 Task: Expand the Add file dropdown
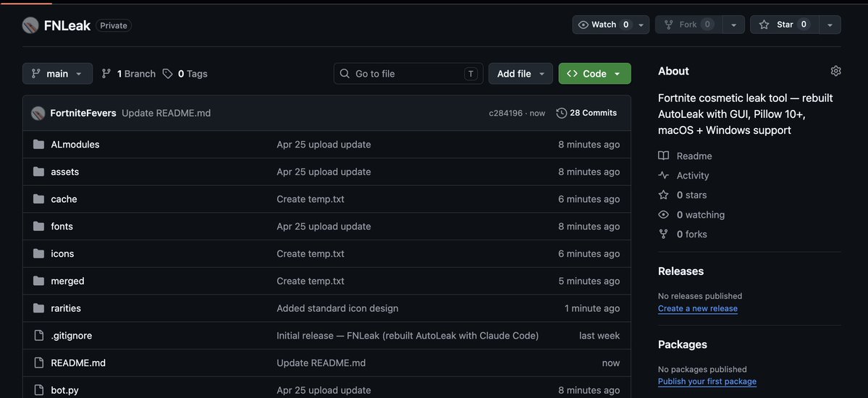tap(521, 74)
